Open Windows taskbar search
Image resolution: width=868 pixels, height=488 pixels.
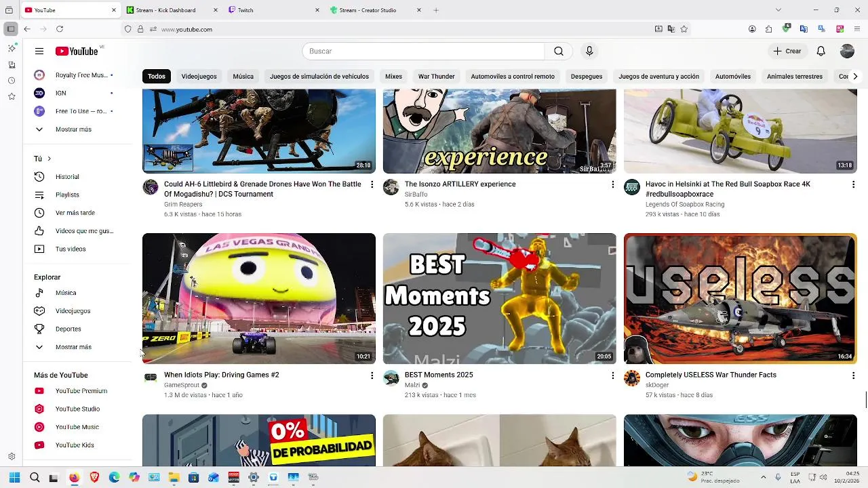pos(35,477)
